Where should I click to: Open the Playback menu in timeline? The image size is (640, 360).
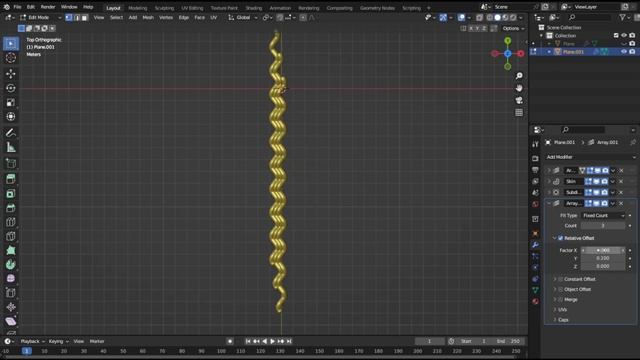(32, 341)
